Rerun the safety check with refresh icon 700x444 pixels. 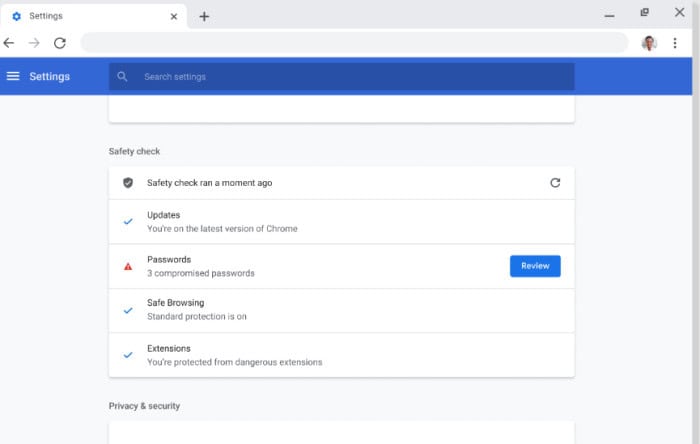pyautogui.click(x=555, y=183)
